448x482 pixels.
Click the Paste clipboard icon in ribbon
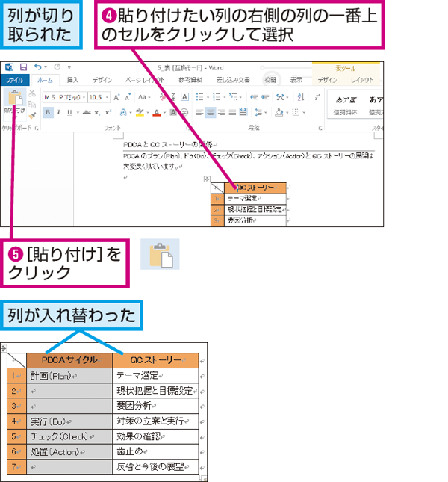coord(15,98)
